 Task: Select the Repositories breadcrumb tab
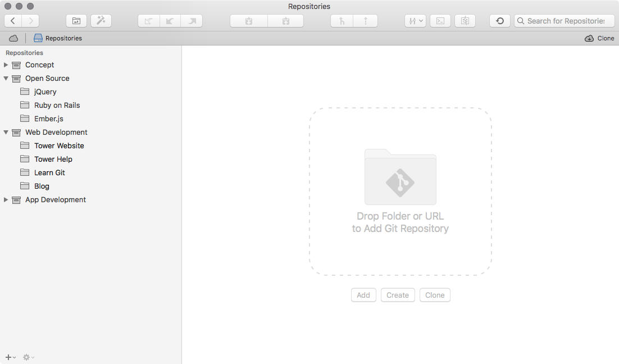tap(58, 38)
